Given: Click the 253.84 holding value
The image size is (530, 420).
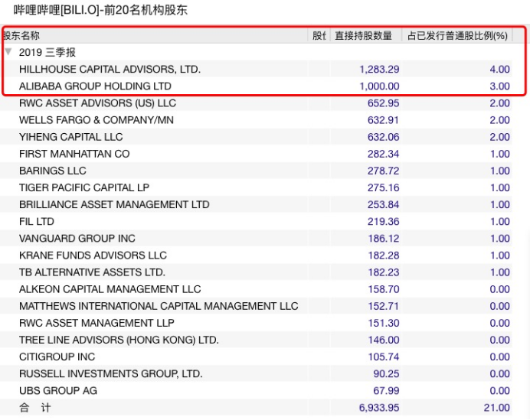Looking at the screenshot, I should click(383, 204).
